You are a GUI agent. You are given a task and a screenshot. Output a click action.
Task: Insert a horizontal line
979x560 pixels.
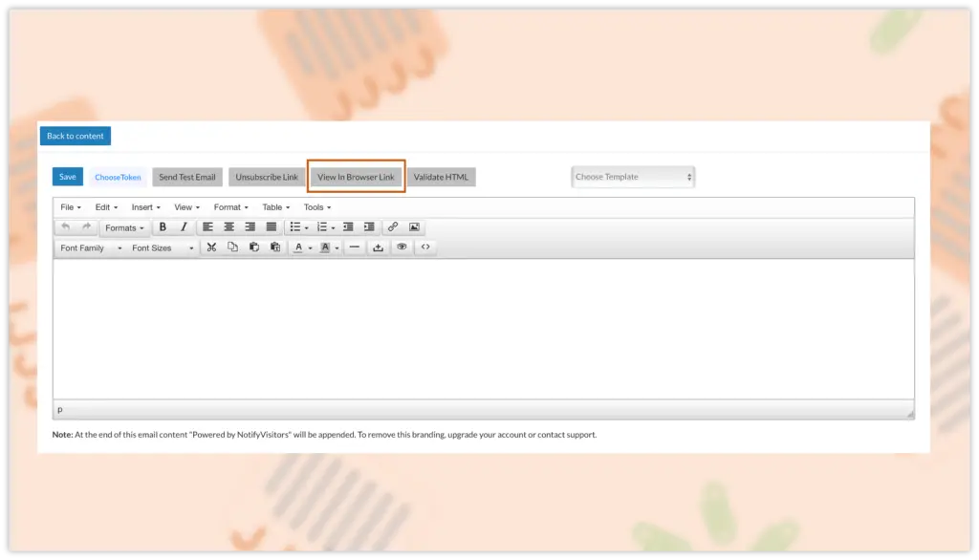(355, 248)
